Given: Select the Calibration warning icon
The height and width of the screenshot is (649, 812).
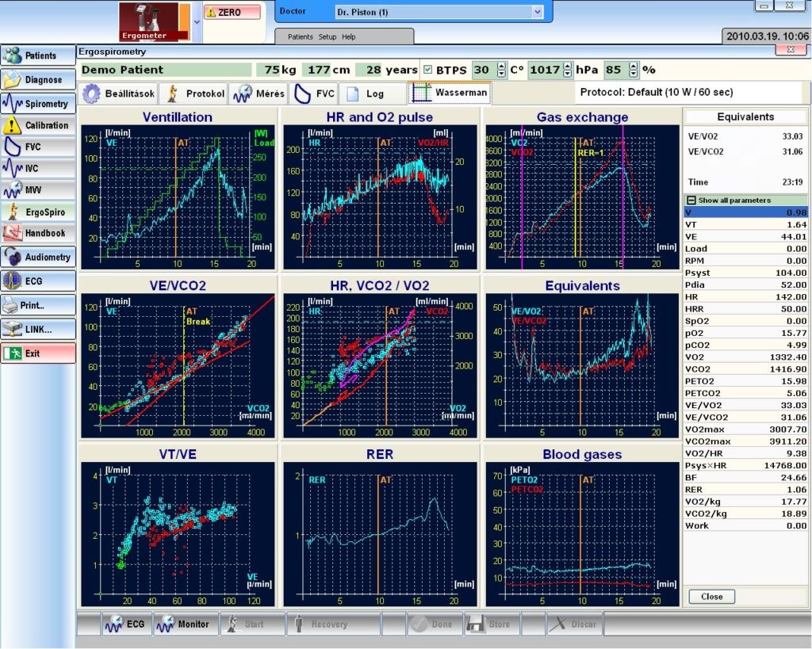Looking at the screenshot, I should tap(13, 125).
